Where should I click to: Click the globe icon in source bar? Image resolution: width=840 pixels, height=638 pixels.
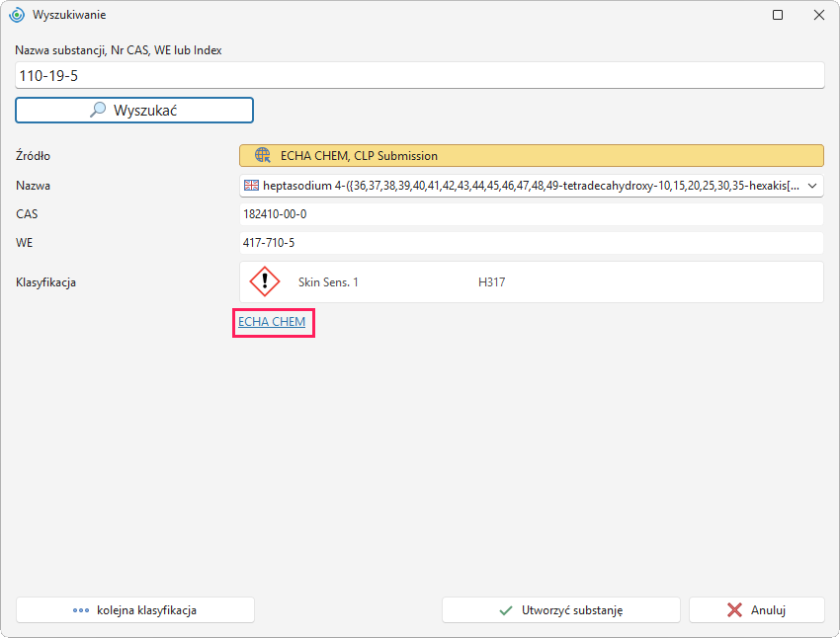(x=263, y=156)
